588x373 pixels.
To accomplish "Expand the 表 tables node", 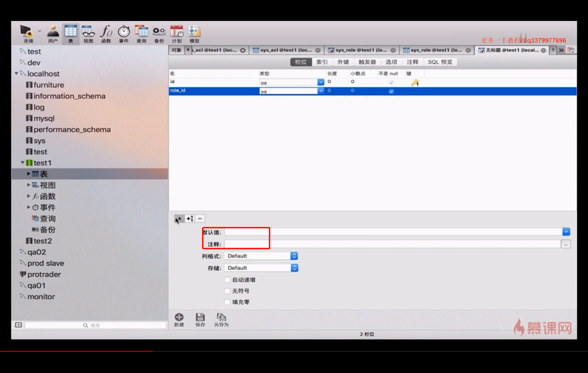I will click(x=28, y=174).
